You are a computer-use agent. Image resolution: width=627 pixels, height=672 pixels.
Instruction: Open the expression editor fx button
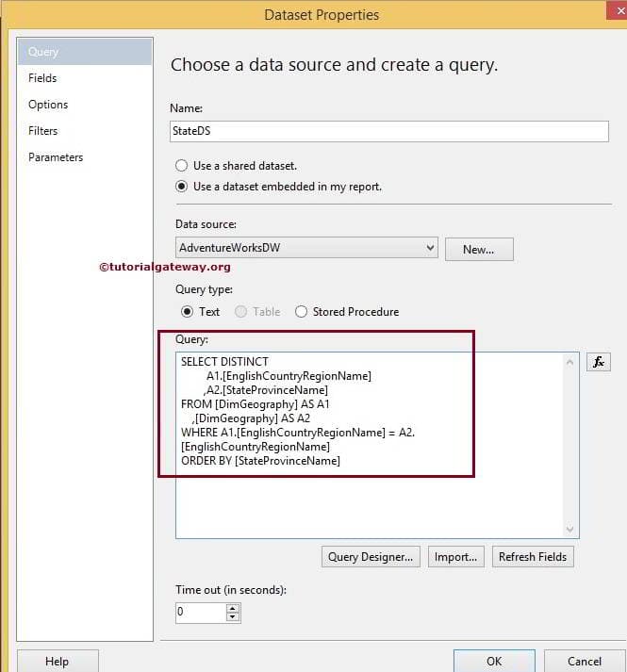599,363
